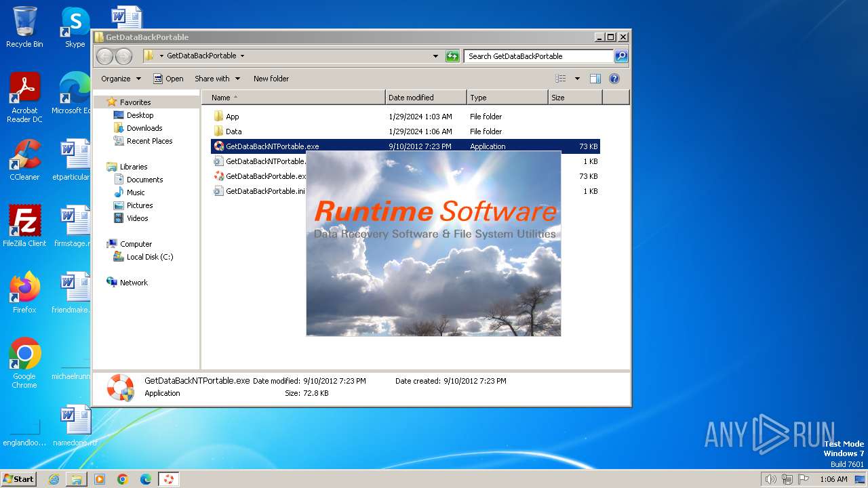This screenshot has height=488, width=868.
Task: Open the Share with dropdown menu
Action: [217, 79]
